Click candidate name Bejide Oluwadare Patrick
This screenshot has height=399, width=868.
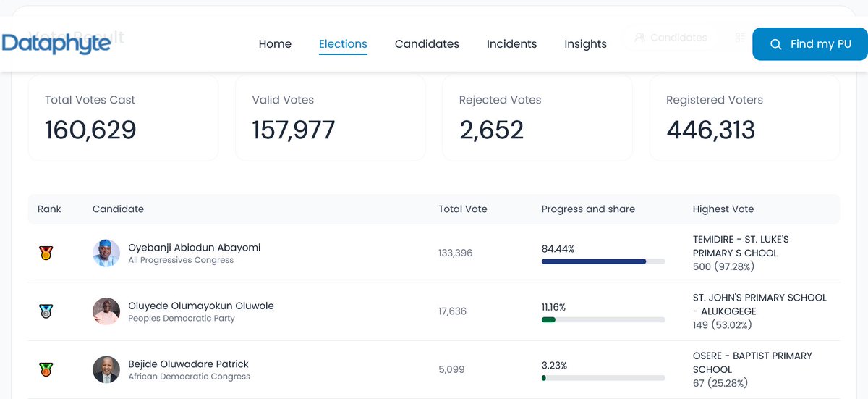pos(188,364)
